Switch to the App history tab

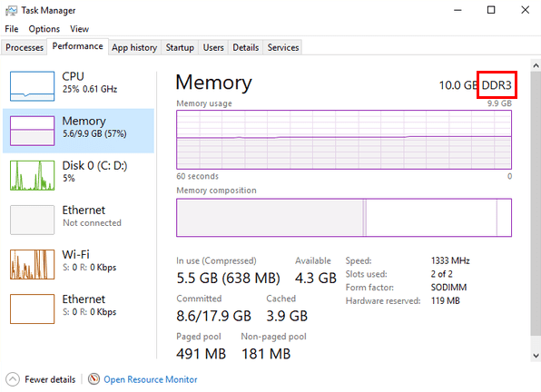click(x=134, y=47)
